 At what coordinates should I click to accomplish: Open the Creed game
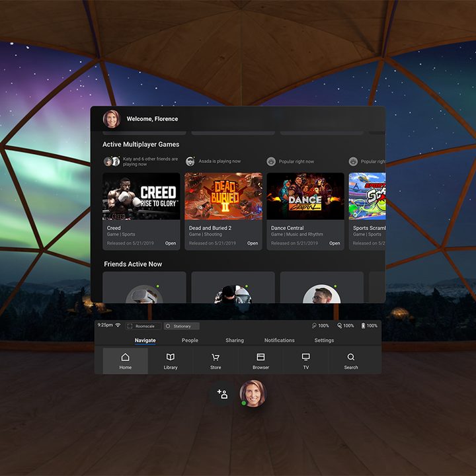click(x=171, y=243)
